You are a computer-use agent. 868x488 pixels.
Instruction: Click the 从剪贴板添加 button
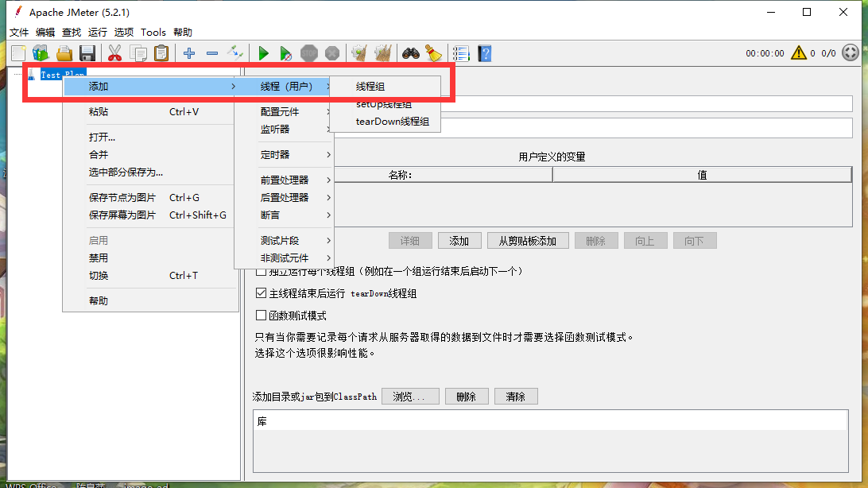pos(528,241)
